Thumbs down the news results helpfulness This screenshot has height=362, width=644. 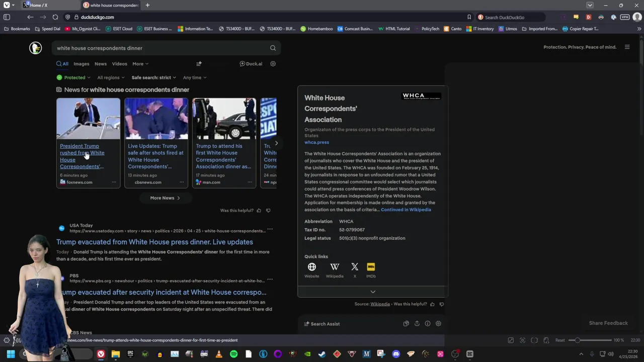268,211
